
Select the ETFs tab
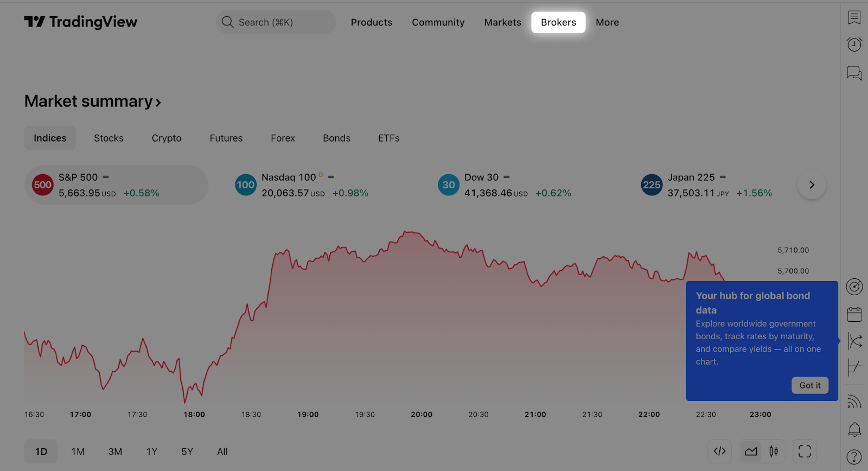(389, 138)
